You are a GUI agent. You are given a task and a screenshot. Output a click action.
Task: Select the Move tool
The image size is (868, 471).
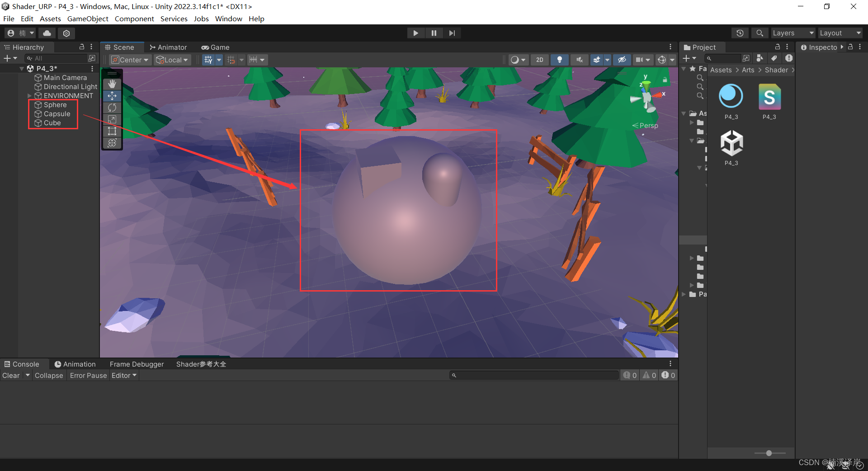[x=112, y=96]
